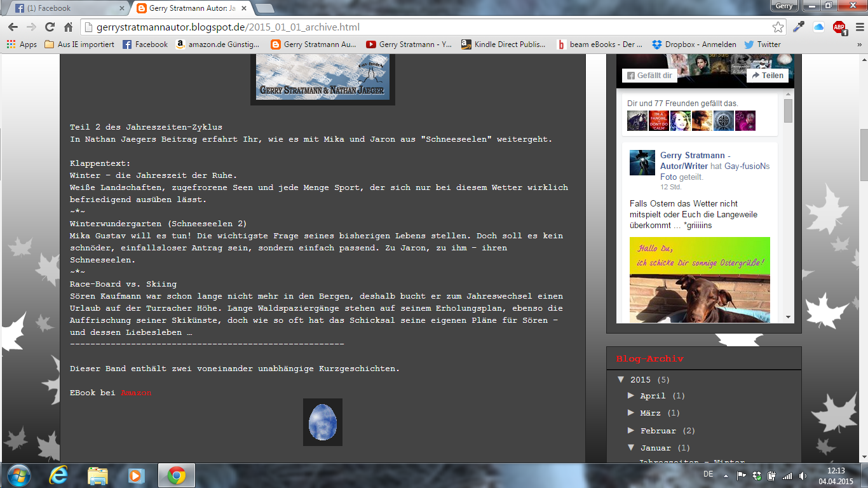Click the Amazon eBook link

pos(136,393)
